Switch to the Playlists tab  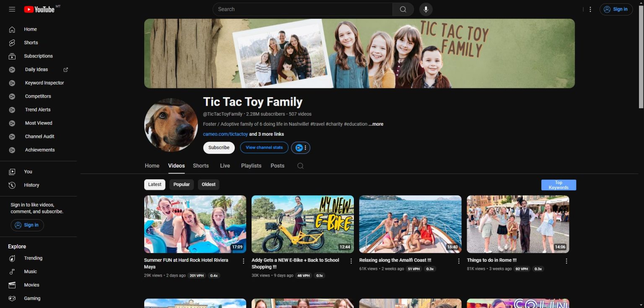point(251,166)
